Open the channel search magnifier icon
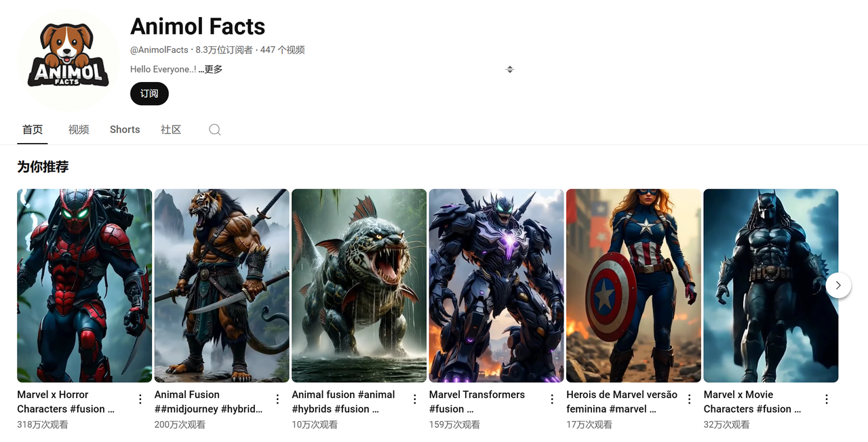 (x=215, y=129)
